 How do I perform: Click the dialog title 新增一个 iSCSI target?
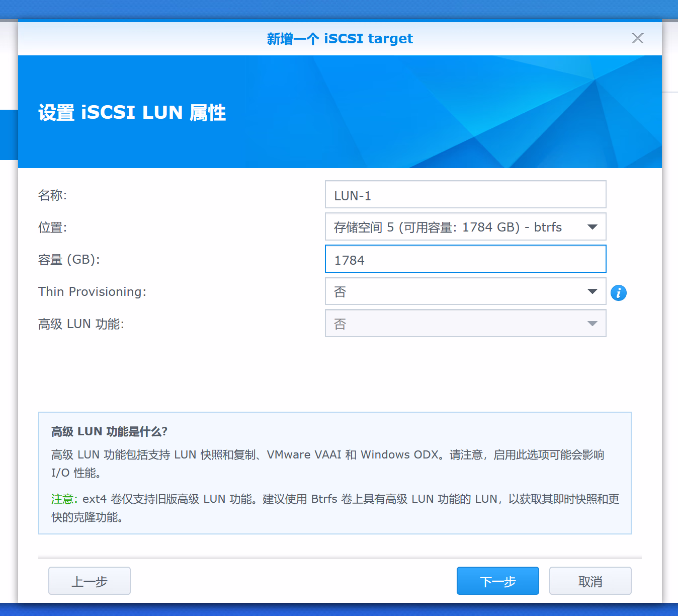(340, 39)
